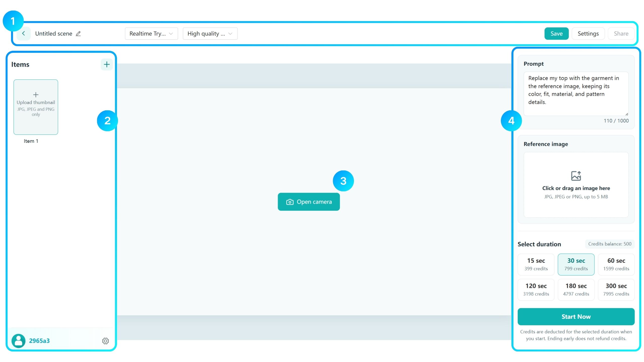Edit scene name with the pencil icon
The image size is (644, 362).
click(78, 34)
